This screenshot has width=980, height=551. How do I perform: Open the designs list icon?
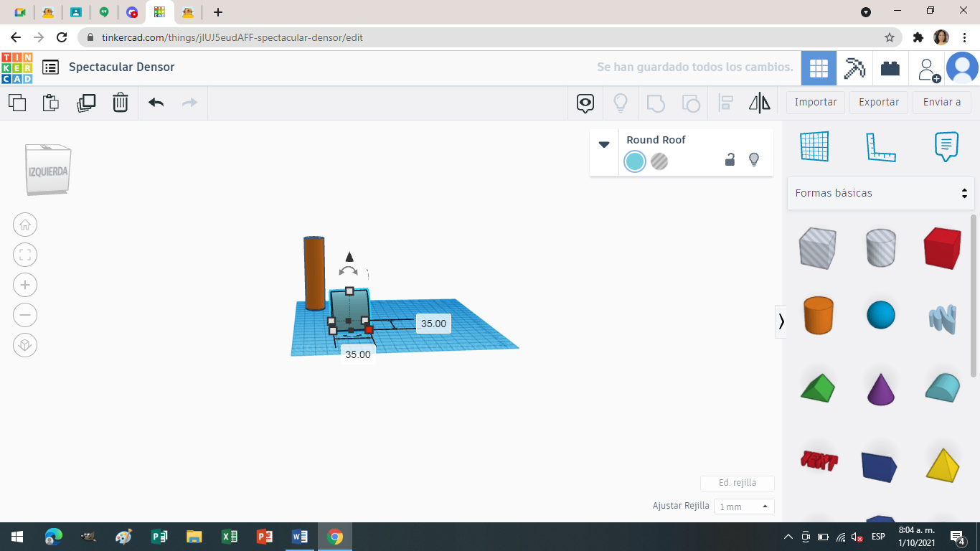[50, 67]
